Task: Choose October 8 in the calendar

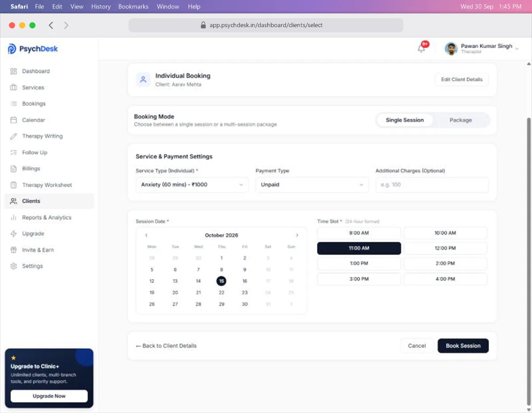Action: 222,269
